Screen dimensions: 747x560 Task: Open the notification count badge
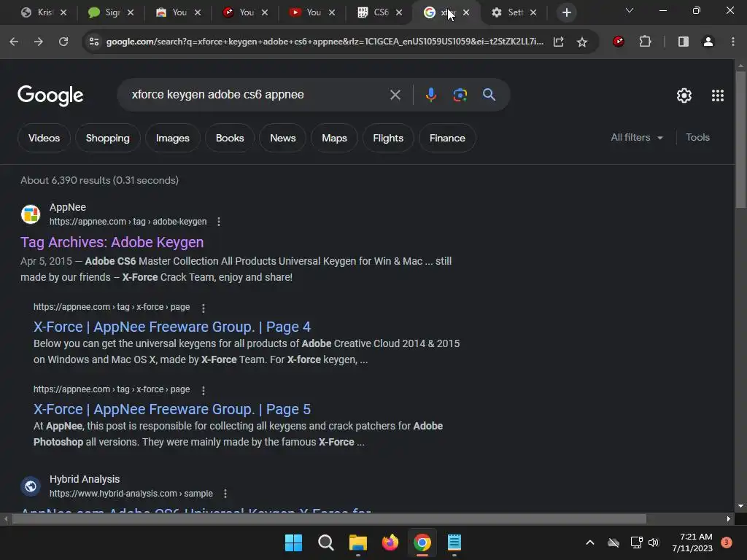point(726,542)
